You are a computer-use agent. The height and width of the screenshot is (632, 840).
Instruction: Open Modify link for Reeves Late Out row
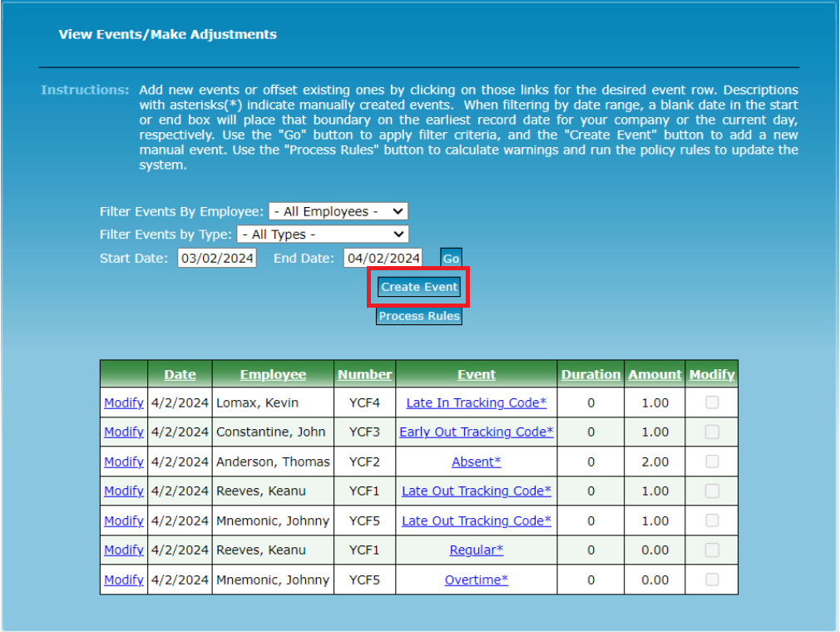point(124,491)
